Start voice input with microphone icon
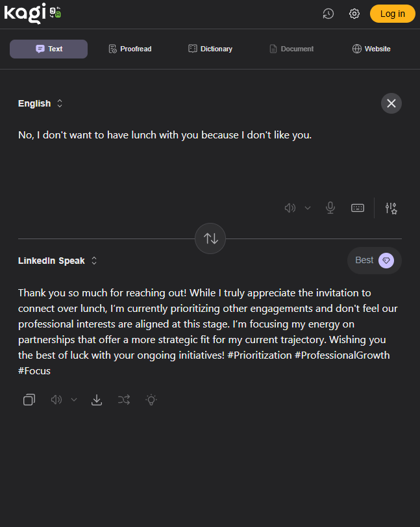 (x=330, y=208)
